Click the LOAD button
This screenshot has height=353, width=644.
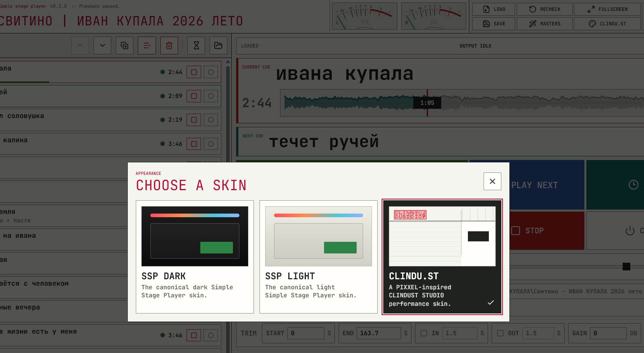coord(494,9)
